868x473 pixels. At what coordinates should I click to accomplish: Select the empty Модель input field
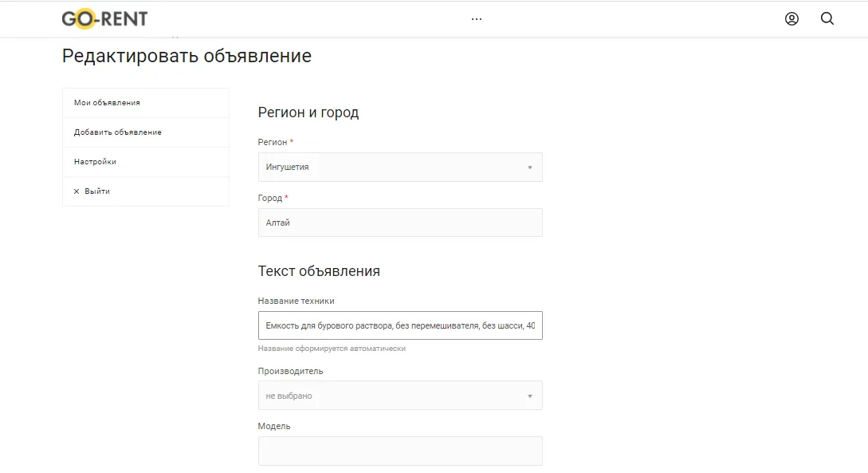tap(400, 451)
